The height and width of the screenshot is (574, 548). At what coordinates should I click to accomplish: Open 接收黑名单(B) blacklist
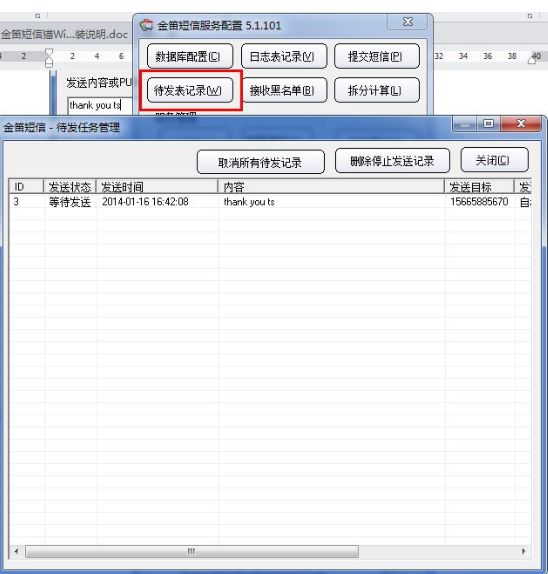(x=284, y=90)
